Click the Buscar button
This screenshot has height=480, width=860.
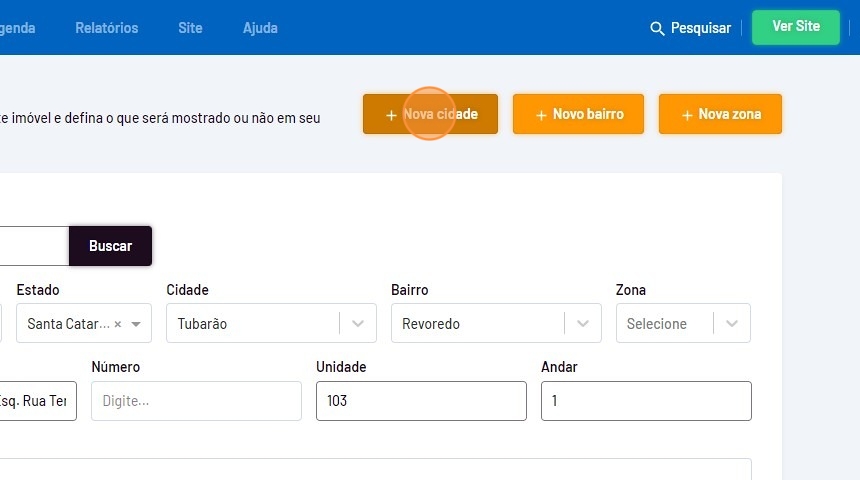coord(110,246)
